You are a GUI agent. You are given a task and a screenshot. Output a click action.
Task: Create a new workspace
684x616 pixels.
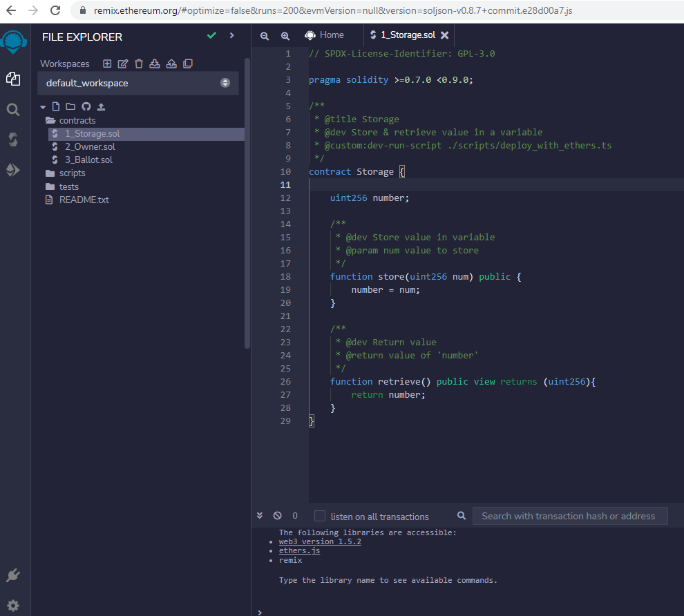click(107, 64)
